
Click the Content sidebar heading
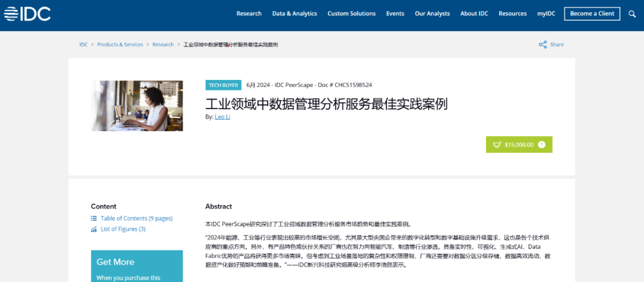tap(104, 206)
